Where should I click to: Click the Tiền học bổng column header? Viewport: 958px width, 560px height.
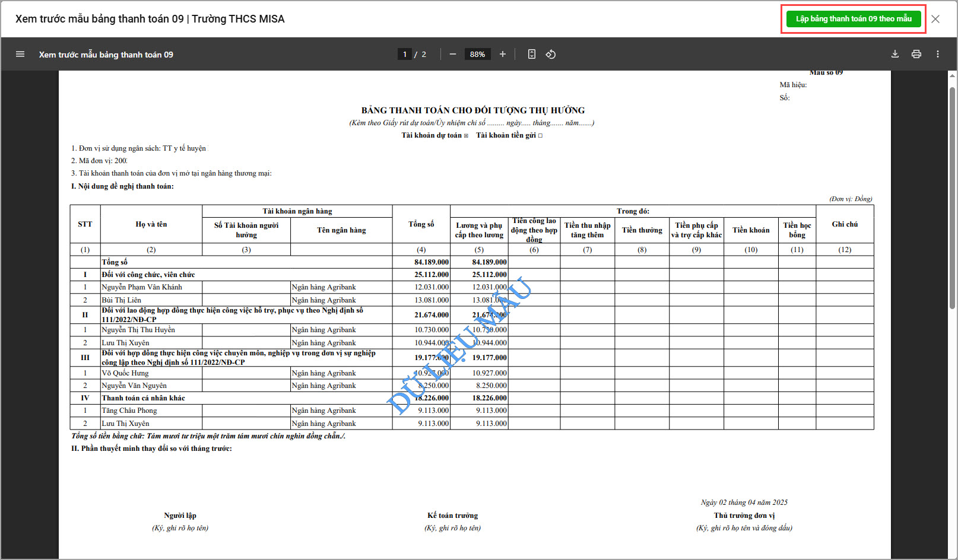pos(797,230)
